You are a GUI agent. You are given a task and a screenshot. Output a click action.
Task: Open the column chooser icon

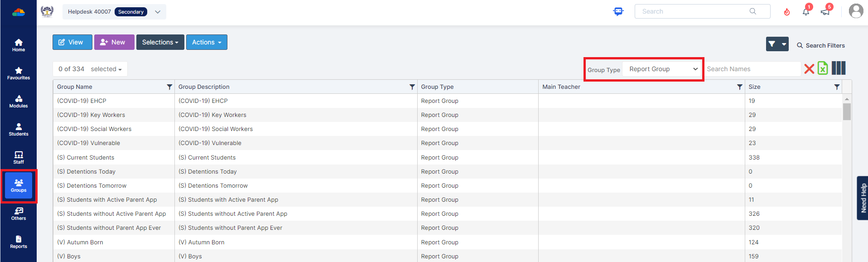click(x=839, y=68)
